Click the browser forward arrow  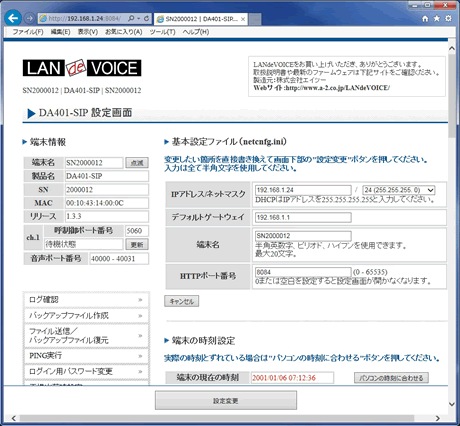click(x=29, y=18)
